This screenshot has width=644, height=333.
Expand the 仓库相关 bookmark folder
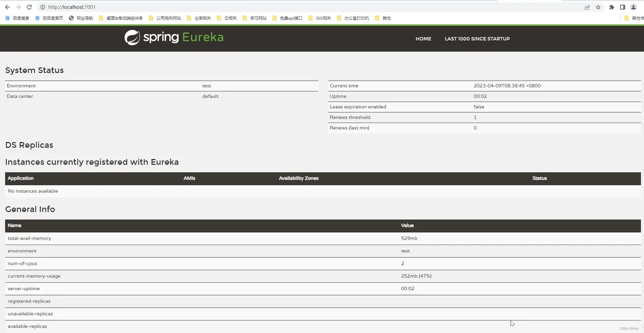click(199, 18)
